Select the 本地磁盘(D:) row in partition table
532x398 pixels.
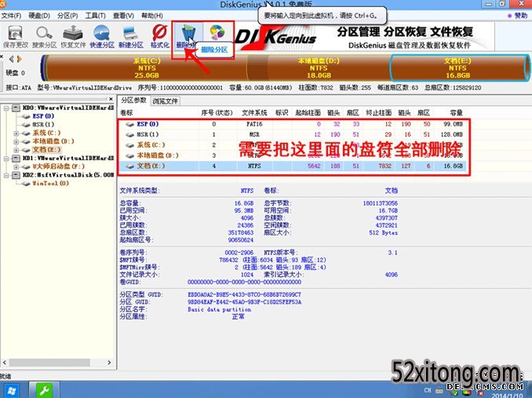[x=293, y=155]
